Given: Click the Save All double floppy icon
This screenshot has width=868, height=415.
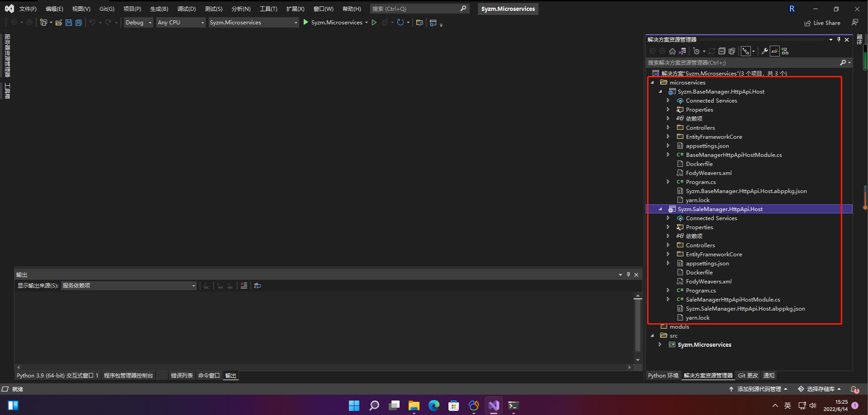Looking at the screenshot, I should [79, 23].
